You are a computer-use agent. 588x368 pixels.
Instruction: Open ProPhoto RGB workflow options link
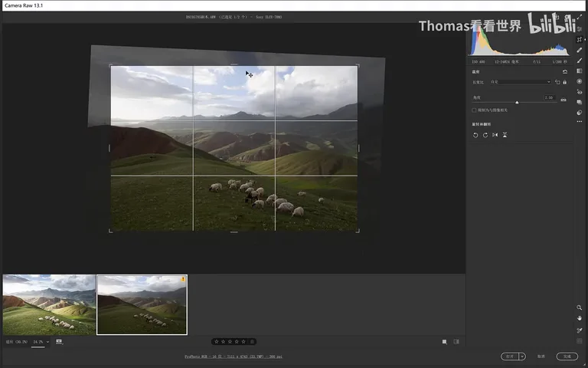coord(234,356)
